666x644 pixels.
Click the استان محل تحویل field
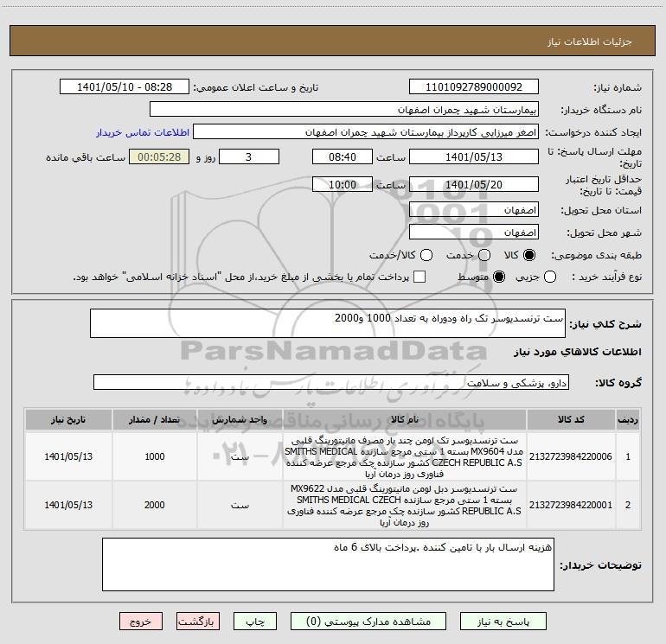[474, 210]
